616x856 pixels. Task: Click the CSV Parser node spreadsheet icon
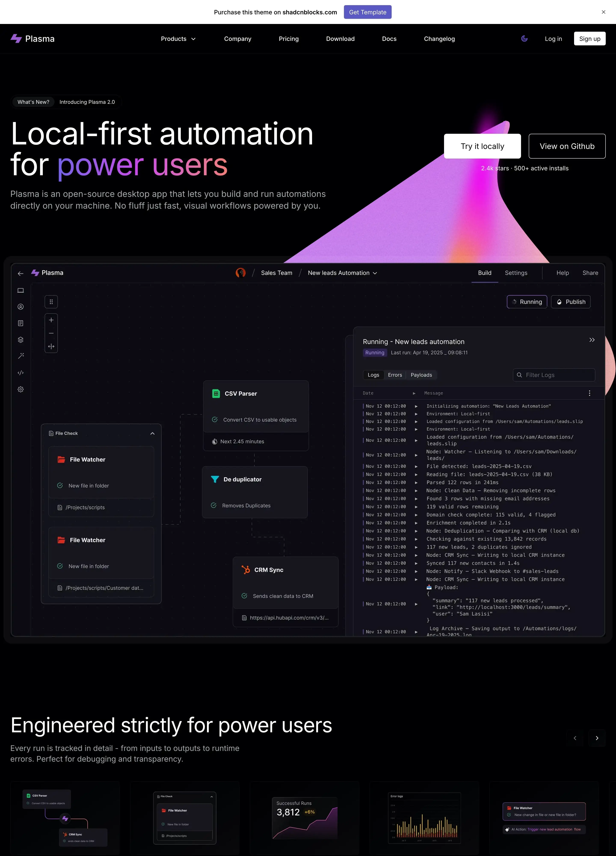(x=216, y=393)
